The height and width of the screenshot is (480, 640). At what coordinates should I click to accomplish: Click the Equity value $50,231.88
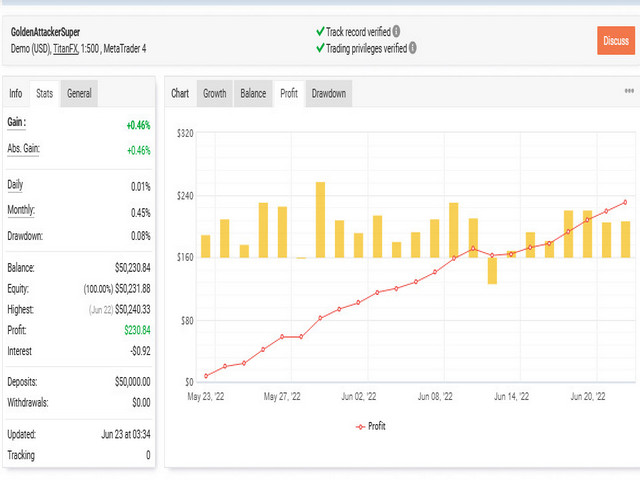coord(133,289)
